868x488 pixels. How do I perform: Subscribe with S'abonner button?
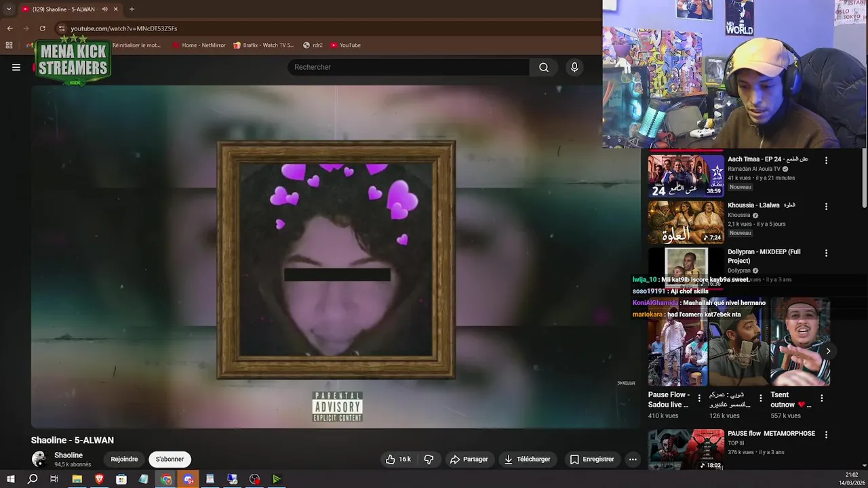pyautogui.click(x=170, y=459)
